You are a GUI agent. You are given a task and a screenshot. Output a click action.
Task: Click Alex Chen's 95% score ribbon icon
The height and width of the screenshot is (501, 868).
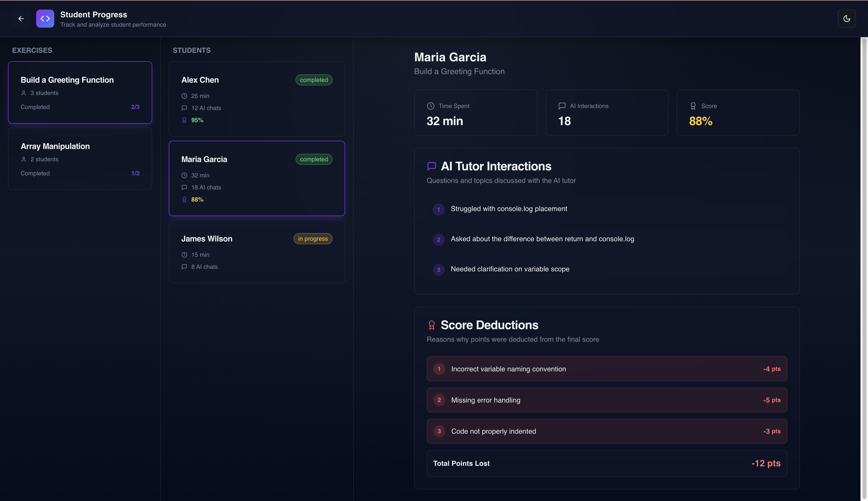tap(184, 120)
